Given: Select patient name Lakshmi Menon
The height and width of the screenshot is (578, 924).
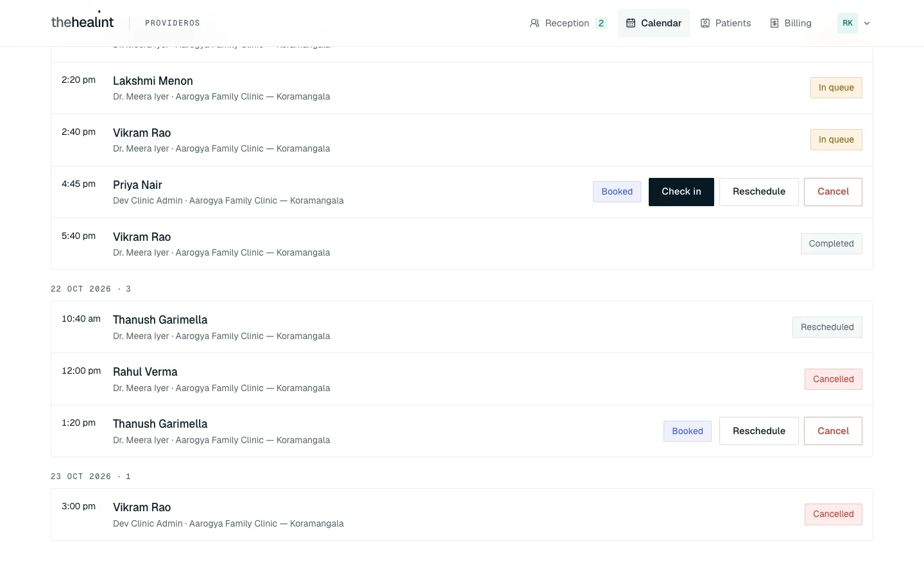Looking at the screenshot, I should pyautogui.click(x=153, y=81).
